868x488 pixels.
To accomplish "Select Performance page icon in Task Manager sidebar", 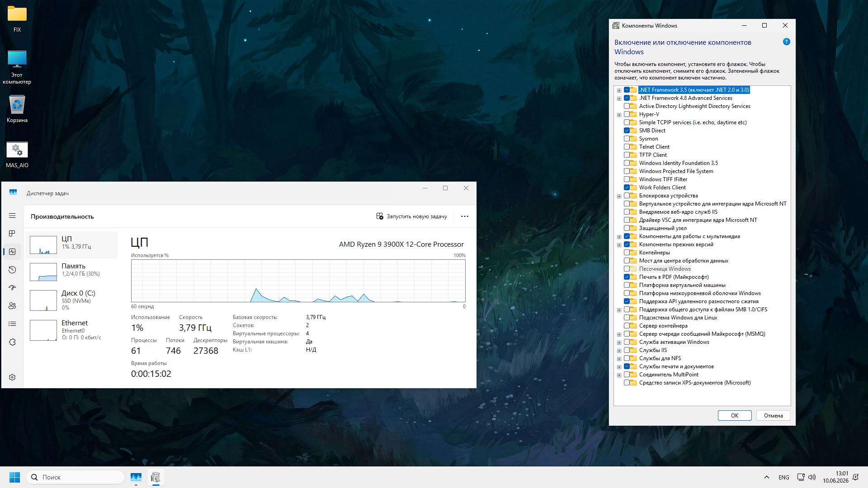I will click(x=12, y=252).
